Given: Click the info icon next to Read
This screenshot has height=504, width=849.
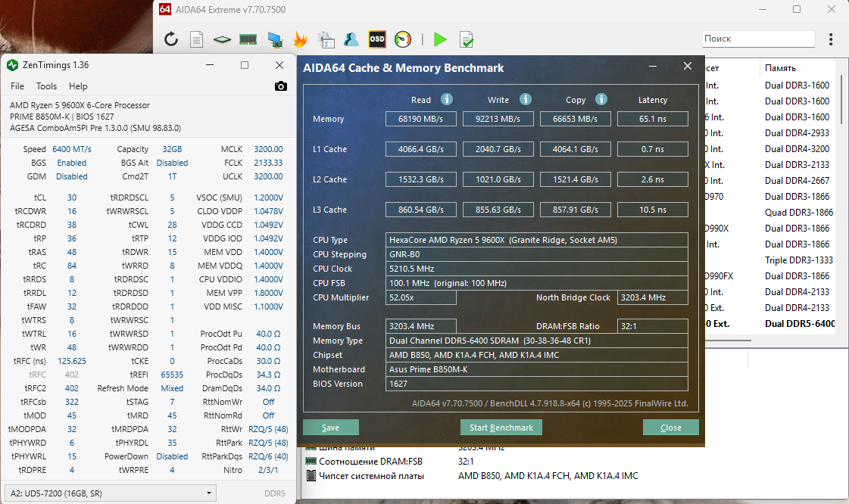Looking at the screenshot, I should (x=447, y=99).
